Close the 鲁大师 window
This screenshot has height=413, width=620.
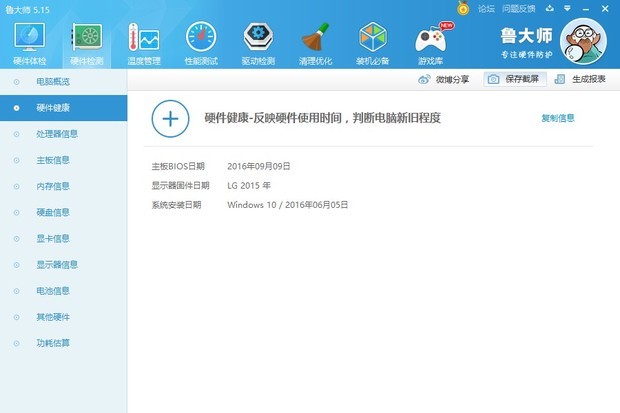pyautogui.click(x=605, y=9)
